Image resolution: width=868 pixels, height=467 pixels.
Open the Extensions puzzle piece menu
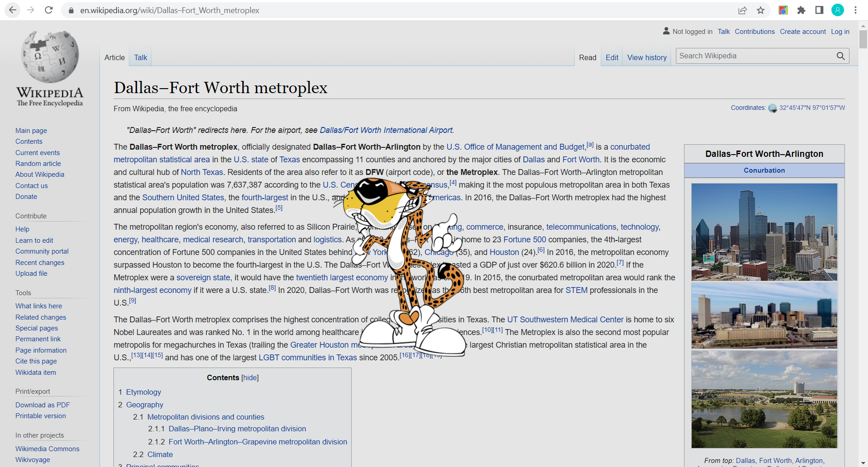(801, 10)
